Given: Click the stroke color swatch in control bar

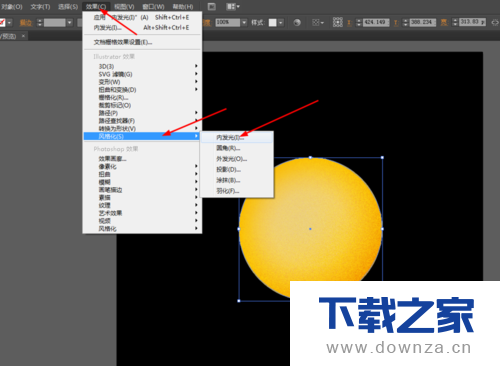Looking at the screenshot, I should pyautogui.click(x=2, y=23).
